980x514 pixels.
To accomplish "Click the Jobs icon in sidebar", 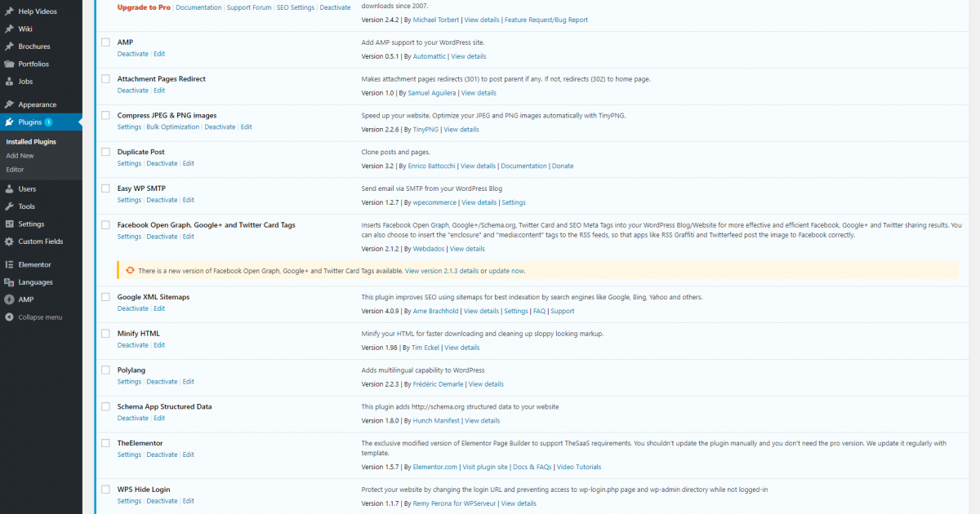I will [9, 82].
